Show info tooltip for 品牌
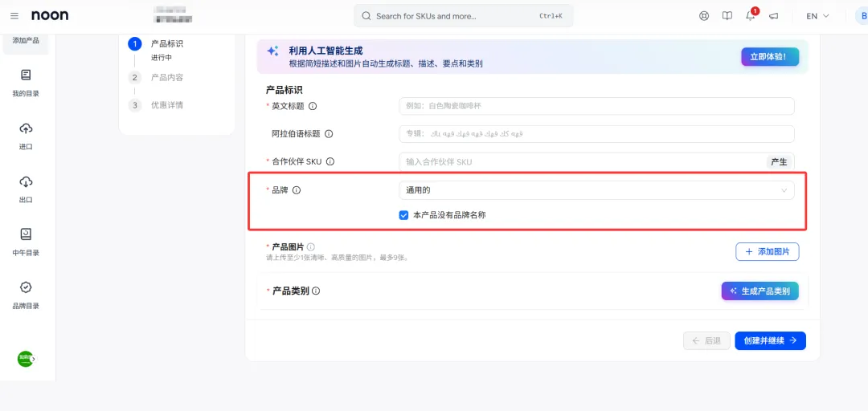This screenshot has width=868, height=411. 296,190
